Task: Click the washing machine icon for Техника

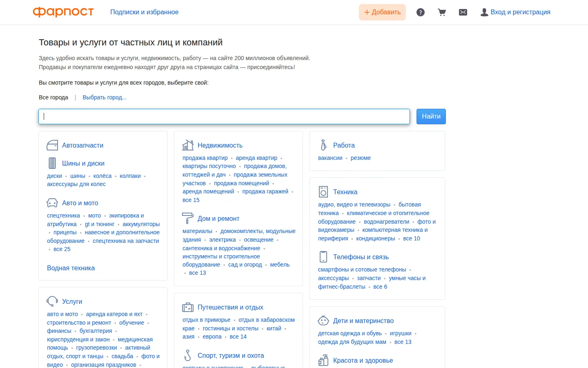Action: pos(323,192)
